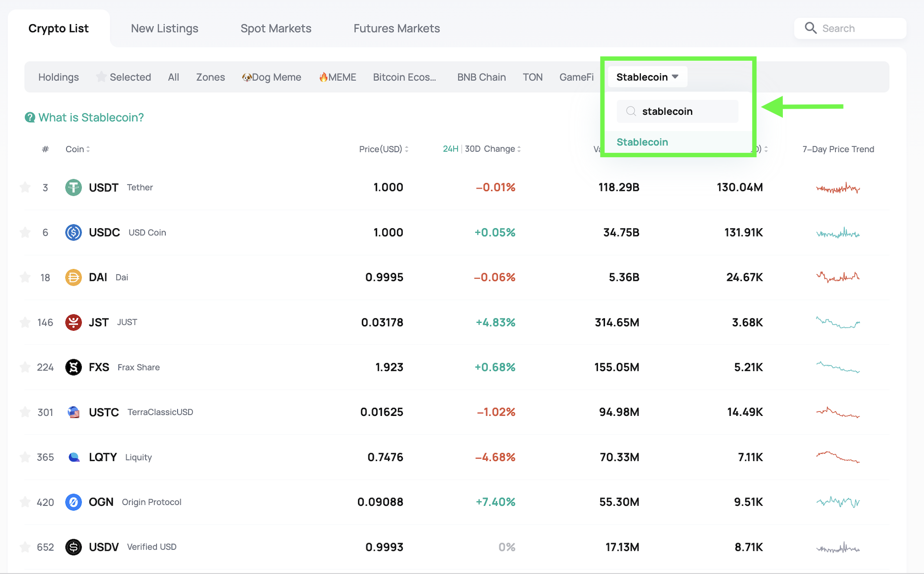Switch to the Crypto List tab
This screenshot has height=574, width=924.
coord(58,28)
